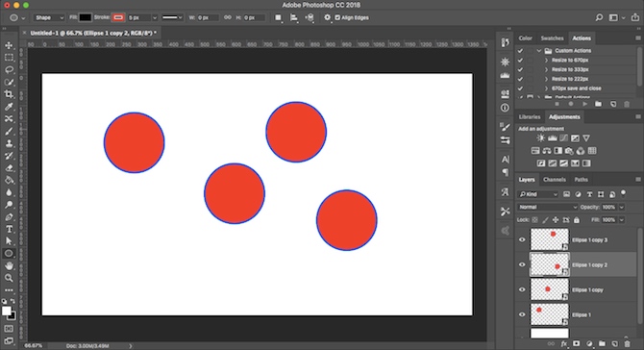Select the Crop tool
Screen dimensions: 644x350
(x=9, y=94)
